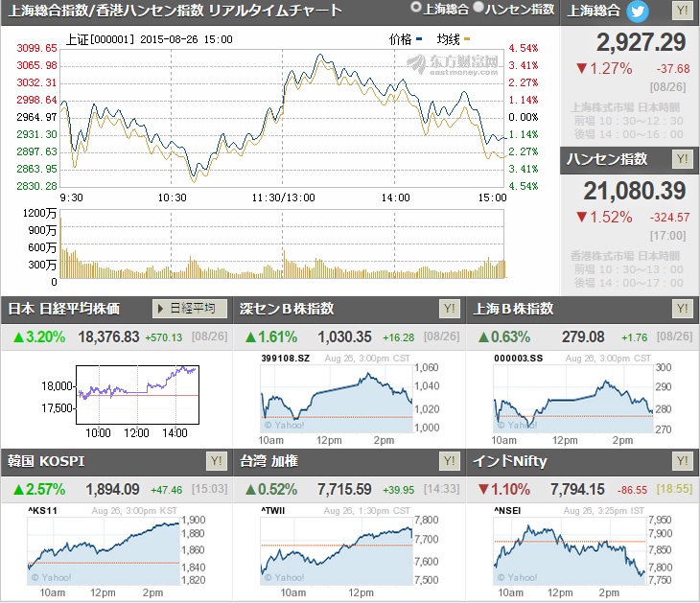This screenshot has height=603, width=700.
Task: Click the 深センB株指数 value 1,030.35
Action: coord(344,337)
